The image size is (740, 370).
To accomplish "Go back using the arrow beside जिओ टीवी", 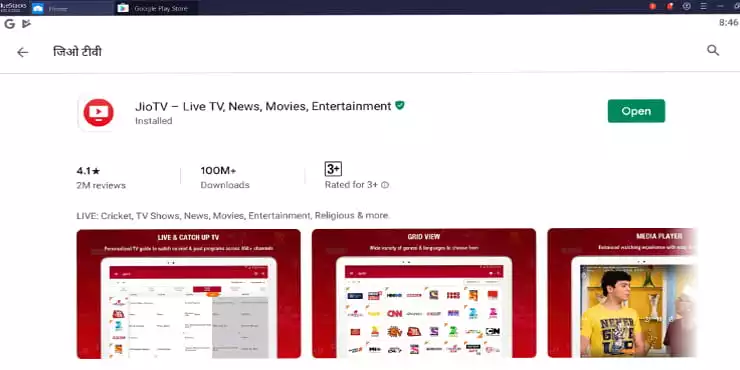I will pyautogui.click(x=22, y=52).
